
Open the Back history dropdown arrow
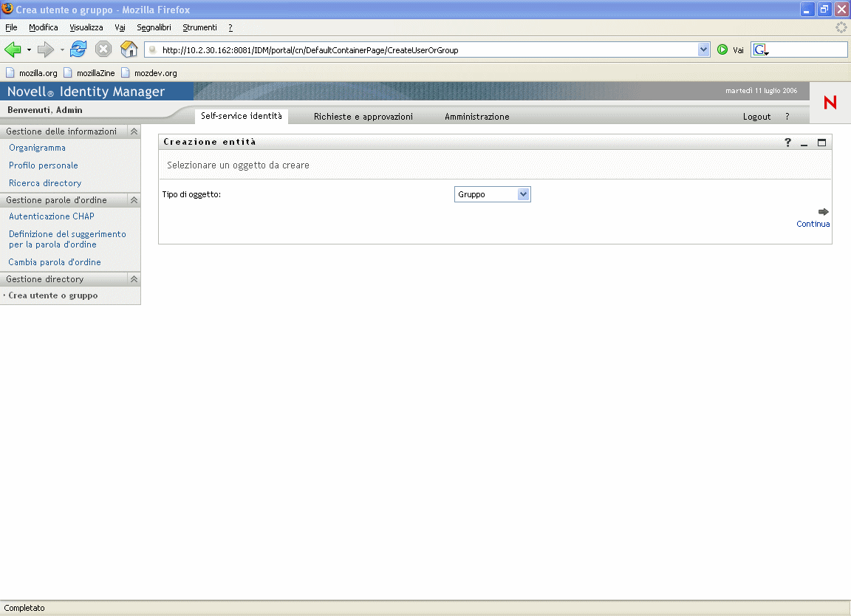29,50
